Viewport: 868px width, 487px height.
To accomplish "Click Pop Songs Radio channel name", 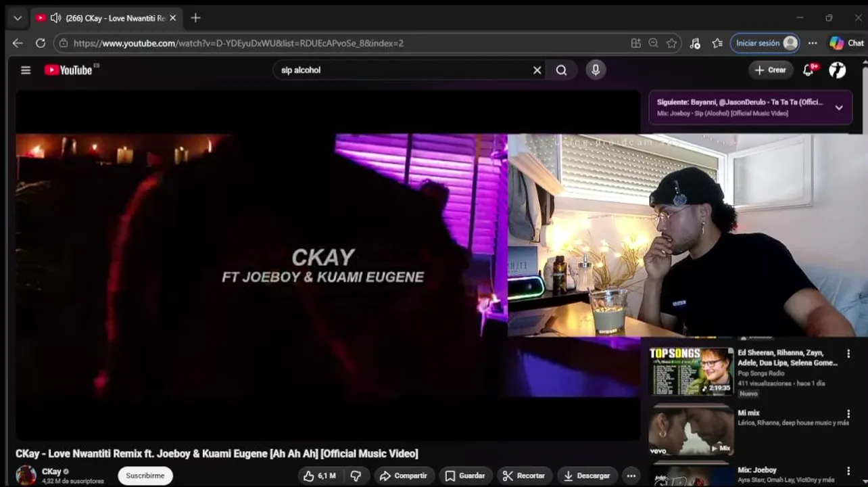I will tap(761, 373).
